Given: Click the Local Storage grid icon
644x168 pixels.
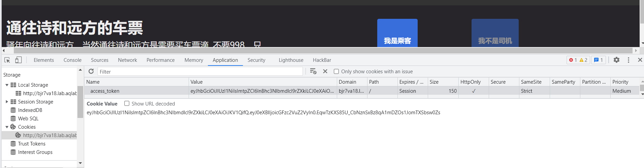Looking at the screenshot, I should pos(13,85).
